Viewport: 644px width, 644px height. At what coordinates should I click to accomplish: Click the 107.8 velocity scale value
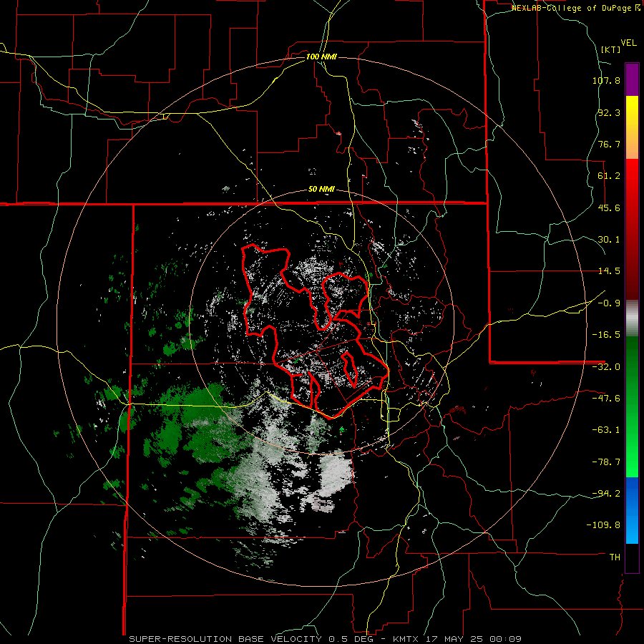[606, 80]
